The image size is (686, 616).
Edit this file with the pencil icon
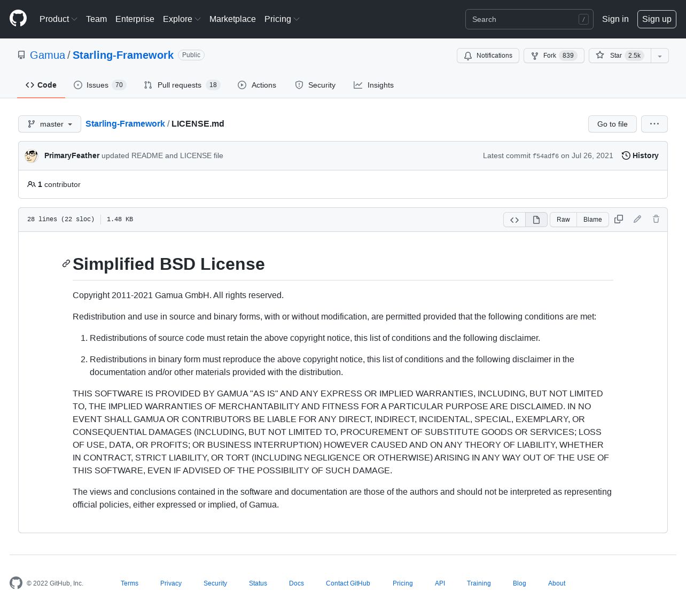pos(637,219)
